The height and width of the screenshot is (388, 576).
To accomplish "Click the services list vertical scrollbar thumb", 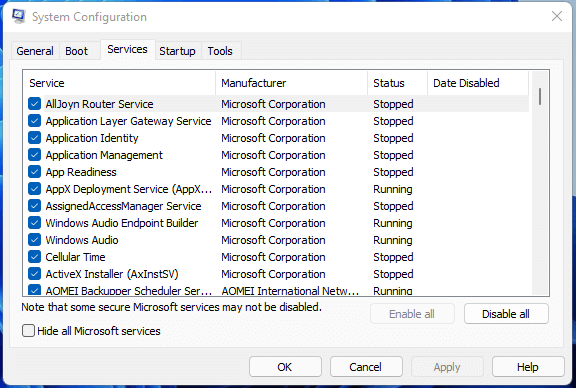I will pos(540,97).
